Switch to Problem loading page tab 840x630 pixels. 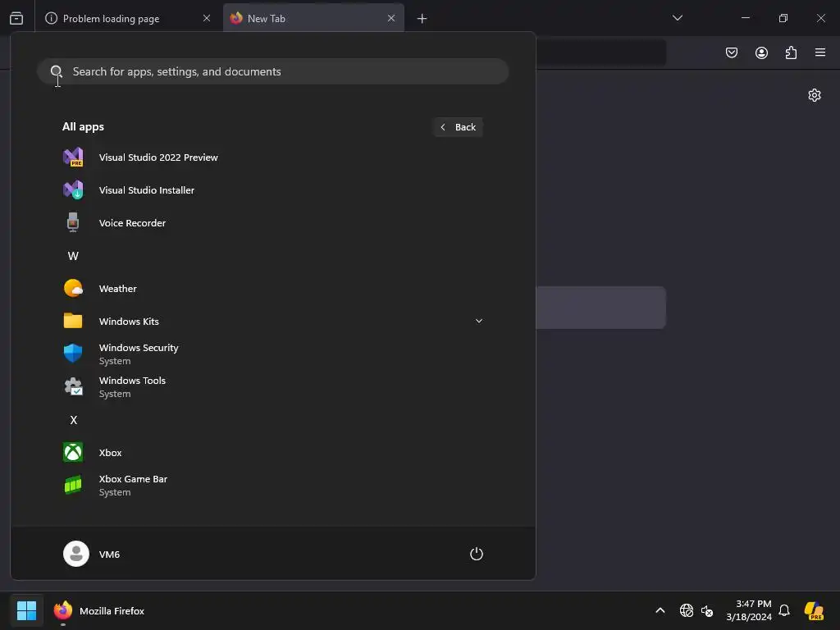point(129,18)
